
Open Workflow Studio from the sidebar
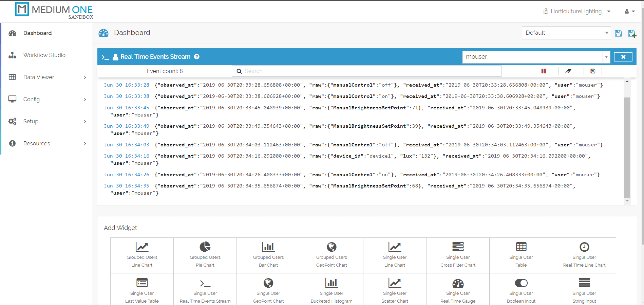point(44,55)
